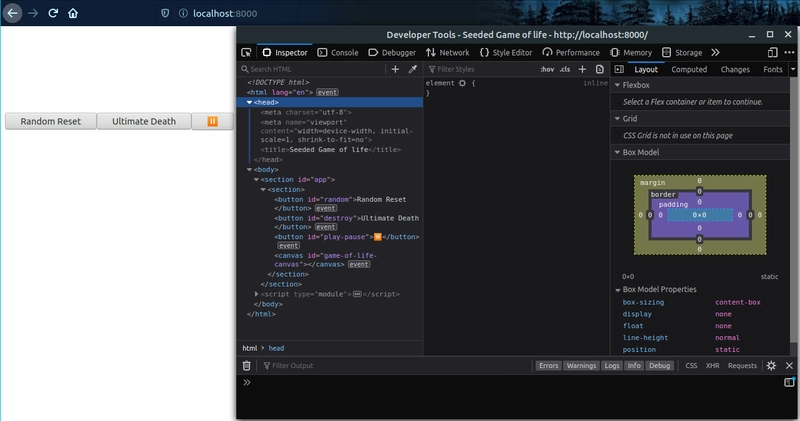
Task: Toggle the Errors console filter
Action: [549, 366]
